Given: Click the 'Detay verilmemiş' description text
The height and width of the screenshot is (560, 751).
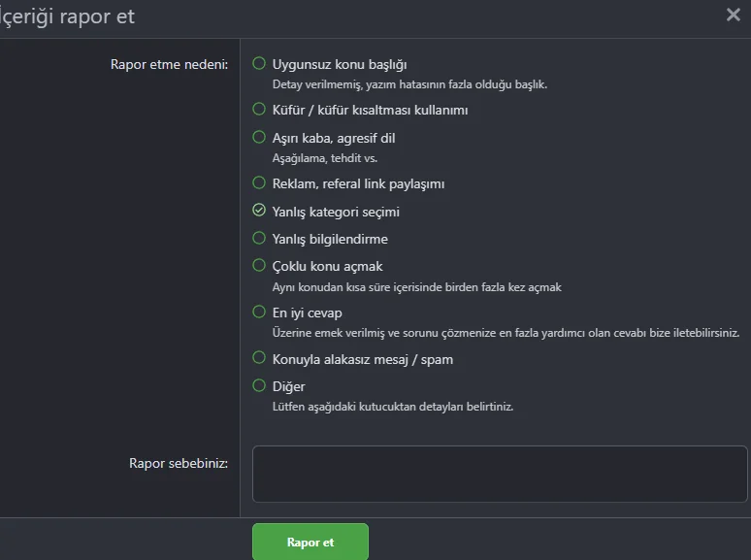Looking at the screenshot, I should click(x=409, y=84).
